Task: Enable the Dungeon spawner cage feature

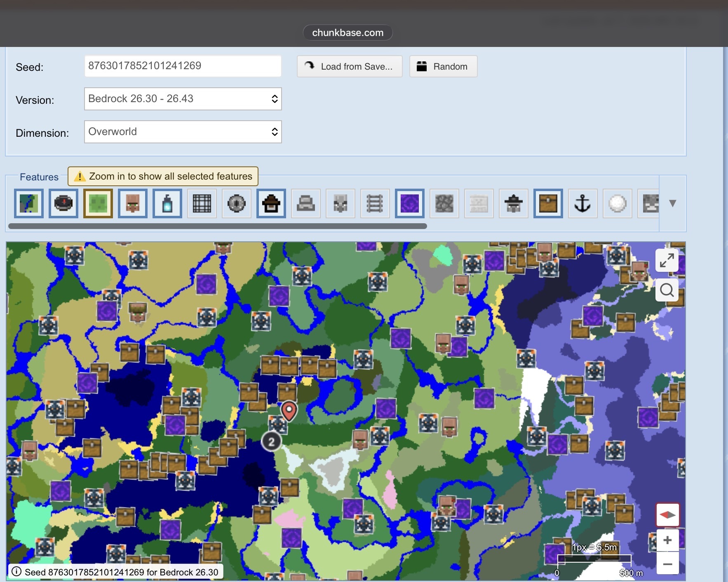Action: click(202, 203)
